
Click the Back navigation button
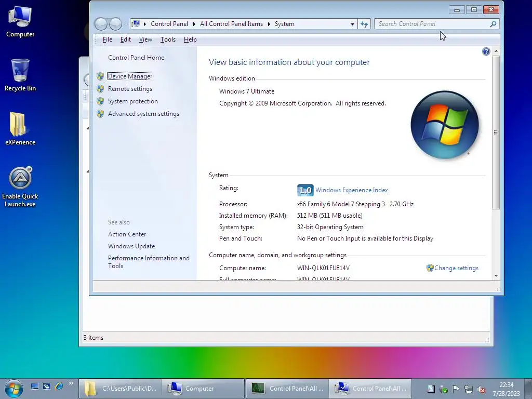(101, 24)
